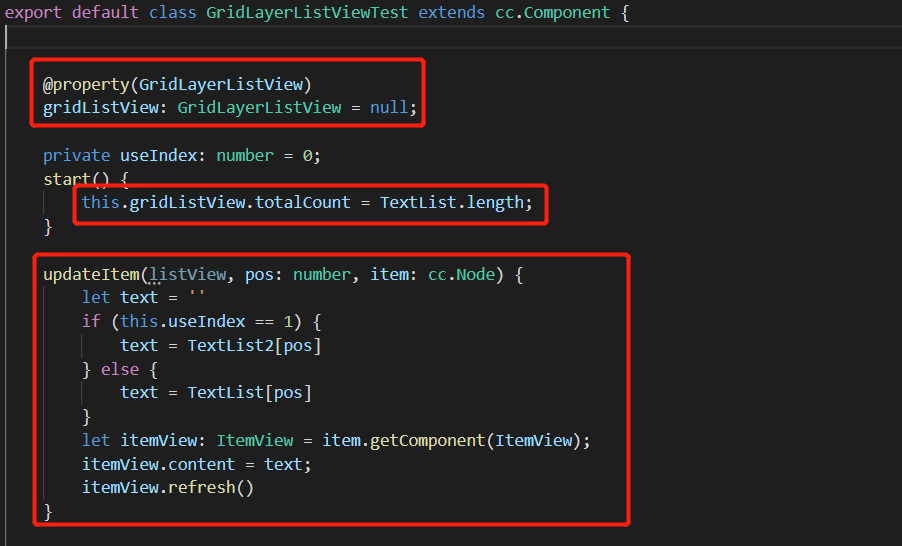Click the 'export' keyword

(33, 13)
